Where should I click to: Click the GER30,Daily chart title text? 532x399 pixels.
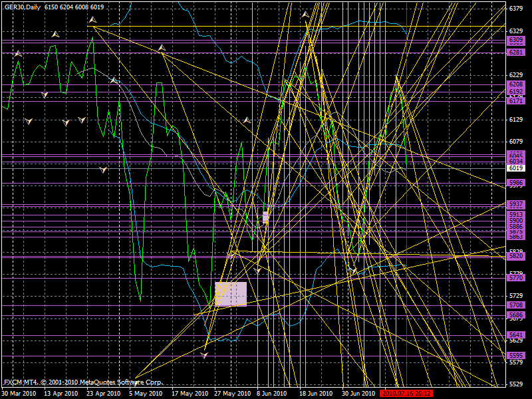[23, 7]
